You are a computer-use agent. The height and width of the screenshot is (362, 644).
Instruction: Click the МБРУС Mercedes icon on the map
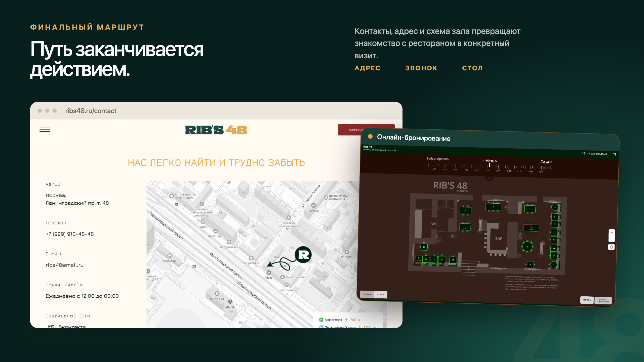230,302
